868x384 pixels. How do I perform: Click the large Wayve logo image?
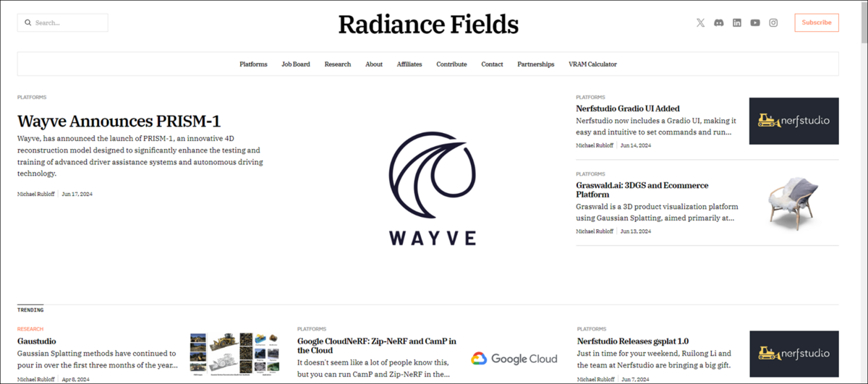pos(433,189)
